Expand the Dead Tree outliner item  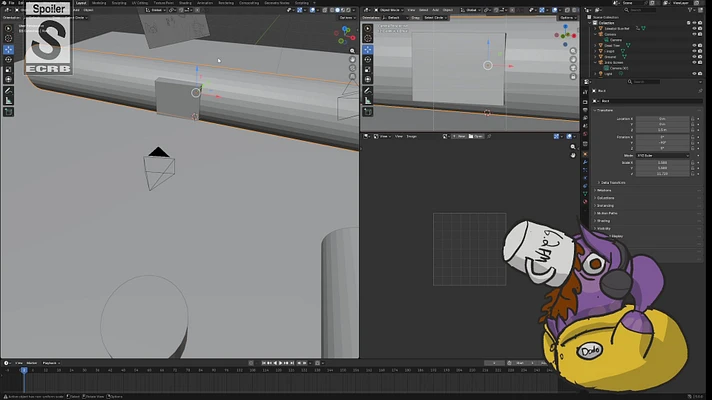595,45
